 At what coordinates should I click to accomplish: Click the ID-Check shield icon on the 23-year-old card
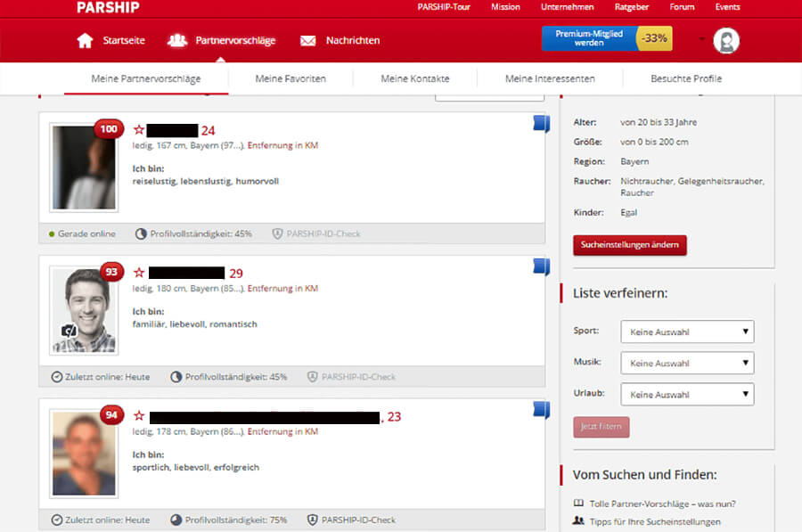[312, 520]
